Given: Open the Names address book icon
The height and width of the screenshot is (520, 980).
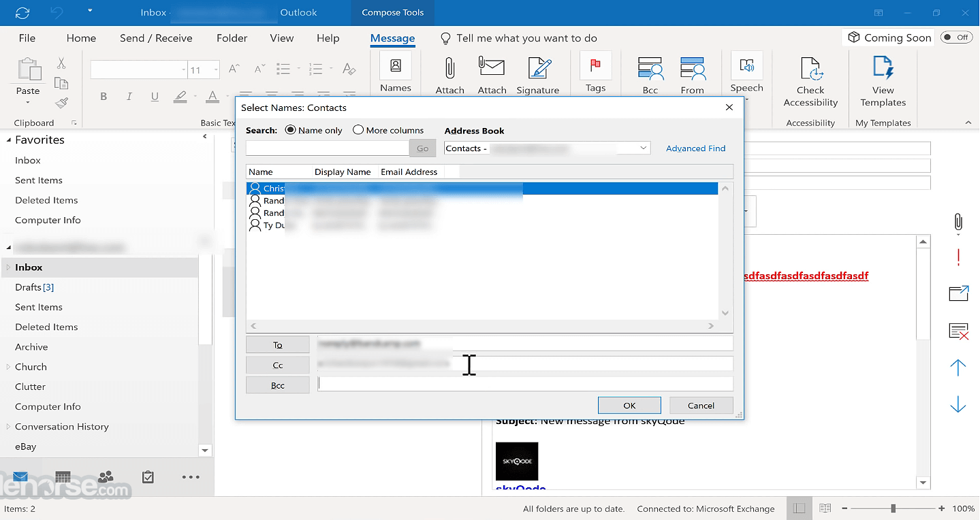Looking at the screenshot, I should [x=396, y=66].
